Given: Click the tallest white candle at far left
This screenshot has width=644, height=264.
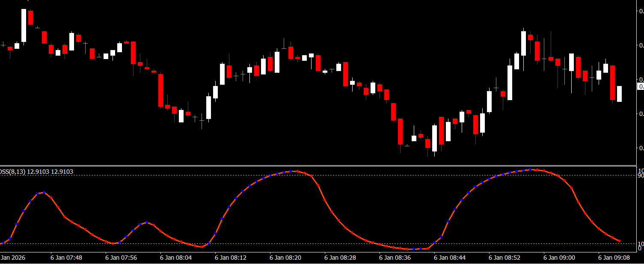Looking at the screenshot, I should [24, 26].
